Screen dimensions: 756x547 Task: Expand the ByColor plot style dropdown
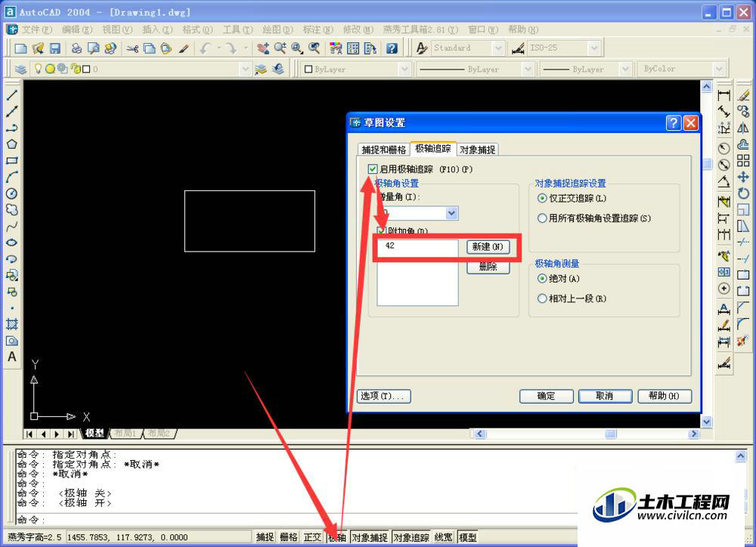719,69
